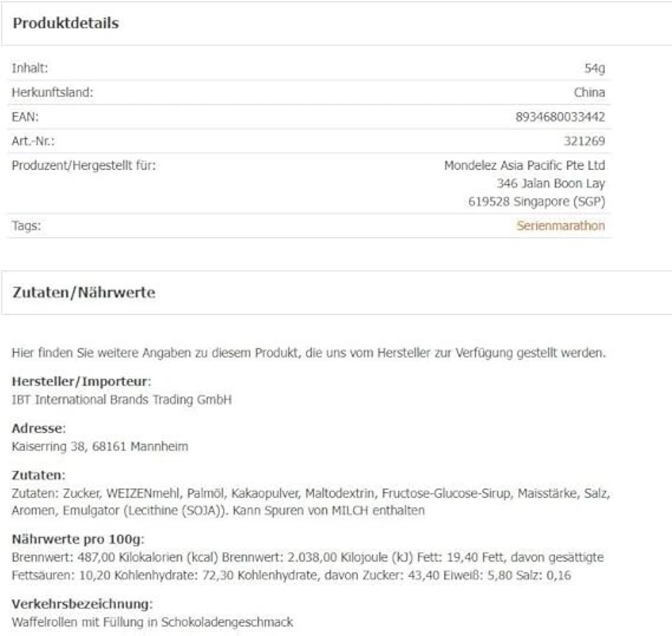Click the Zutaten bold heading
The image size is (672, 636).
tap(38, 476)
